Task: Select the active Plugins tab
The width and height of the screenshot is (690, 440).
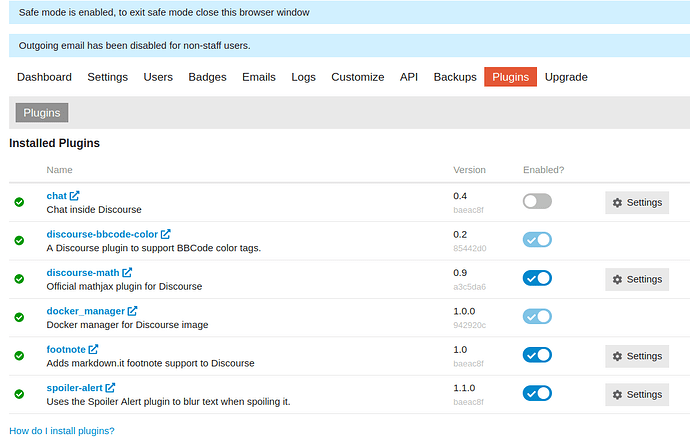Action: click(x=510, y=77)
